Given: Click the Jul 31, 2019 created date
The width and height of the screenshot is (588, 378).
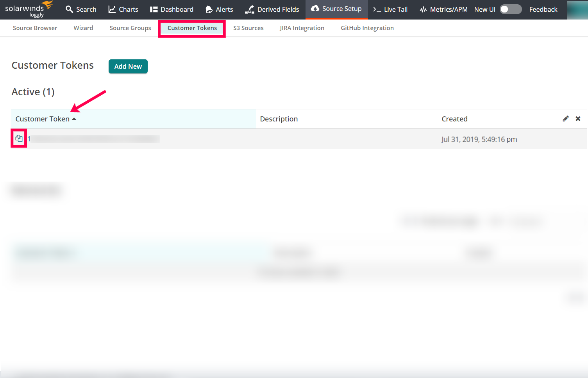Looking at the screenshot, I should pyautogui.click(x=479, y=139).
